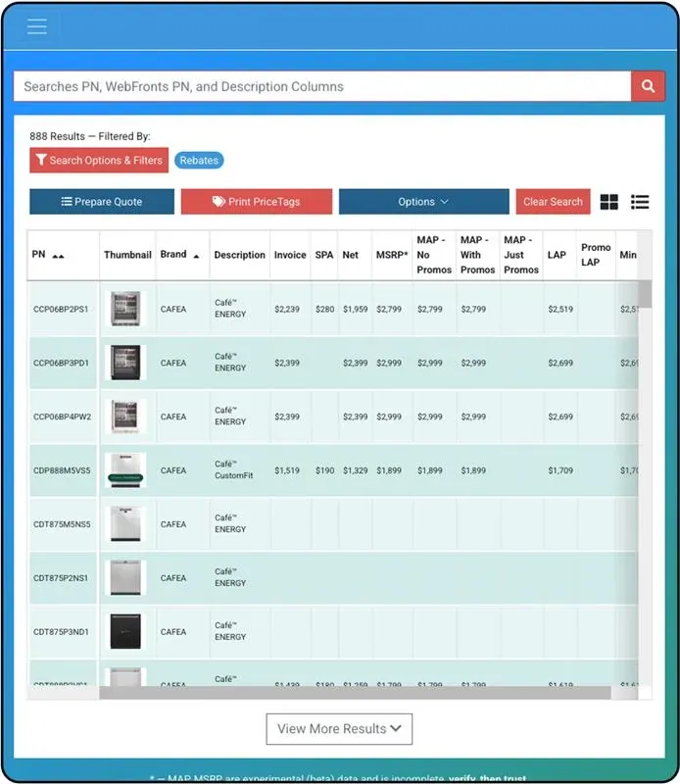The height and width of the screenshot is (784, 680).
Task: Switch to grid view icon
Action: [609, 202]
